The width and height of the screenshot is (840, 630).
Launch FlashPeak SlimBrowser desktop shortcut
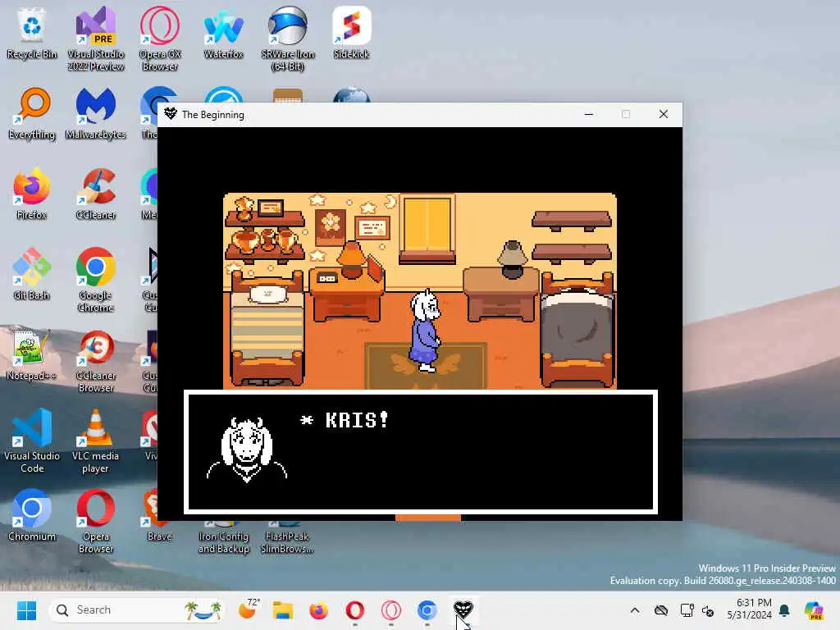tap(288, 538)
